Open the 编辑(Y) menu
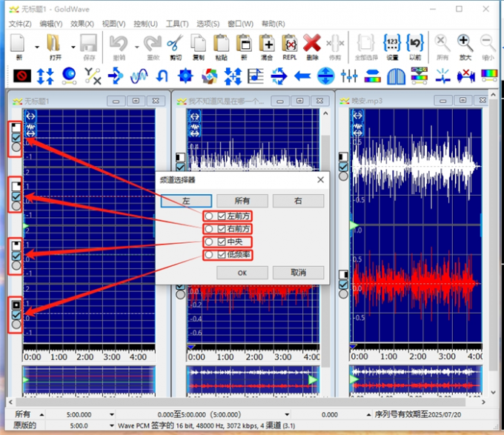This screenshot has width=504, height=435. 51,24
